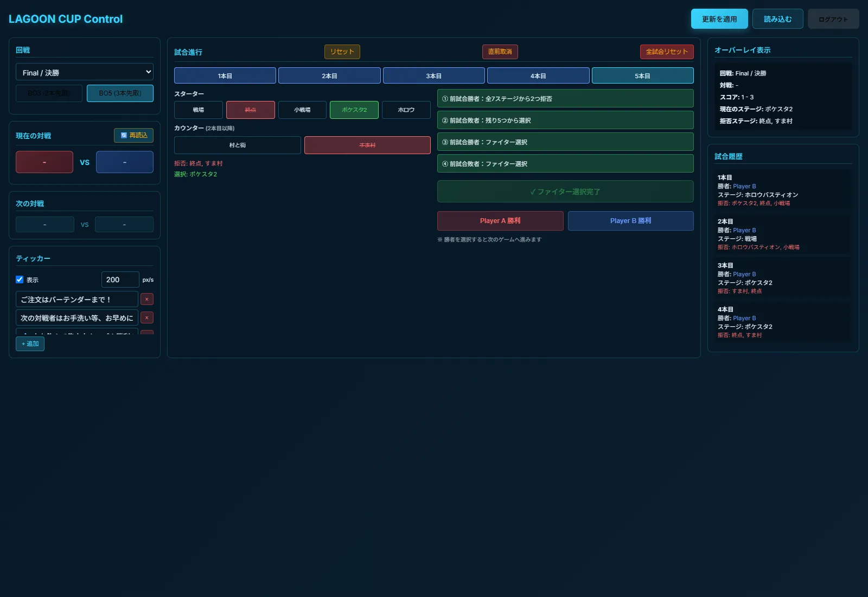This screenshot has height=597, width=868.
Task: Click the yellow リセット button
Action: 342,52
